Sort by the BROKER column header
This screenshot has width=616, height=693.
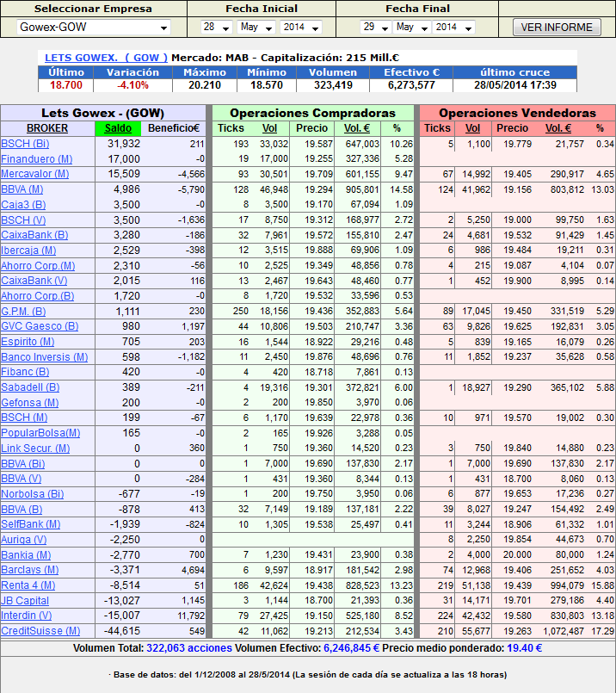point(47,128)
